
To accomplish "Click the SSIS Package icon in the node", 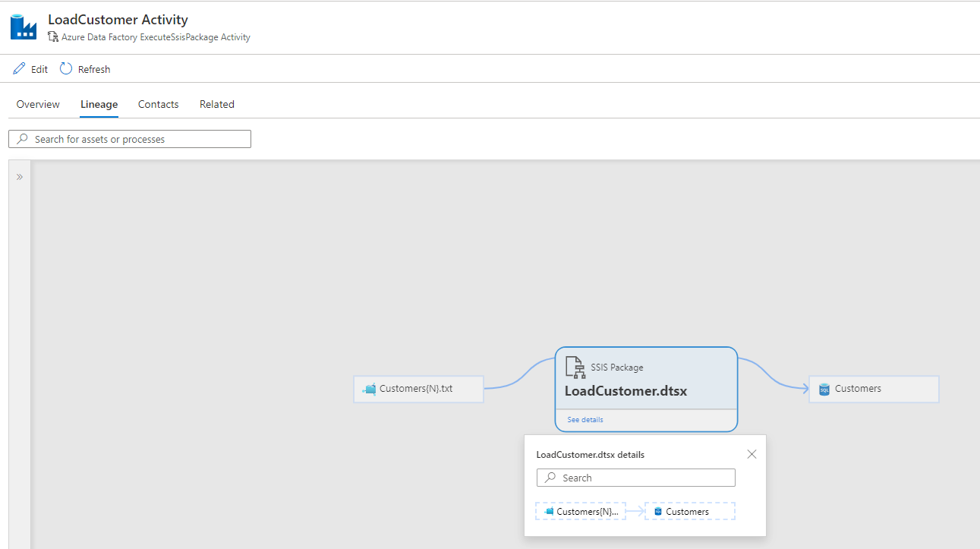I will (x=575, y=368).
